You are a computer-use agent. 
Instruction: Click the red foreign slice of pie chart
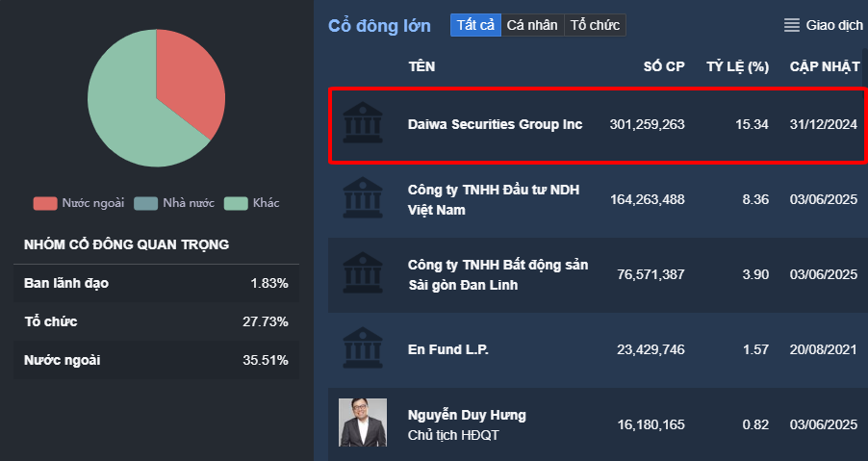point(190,82)
